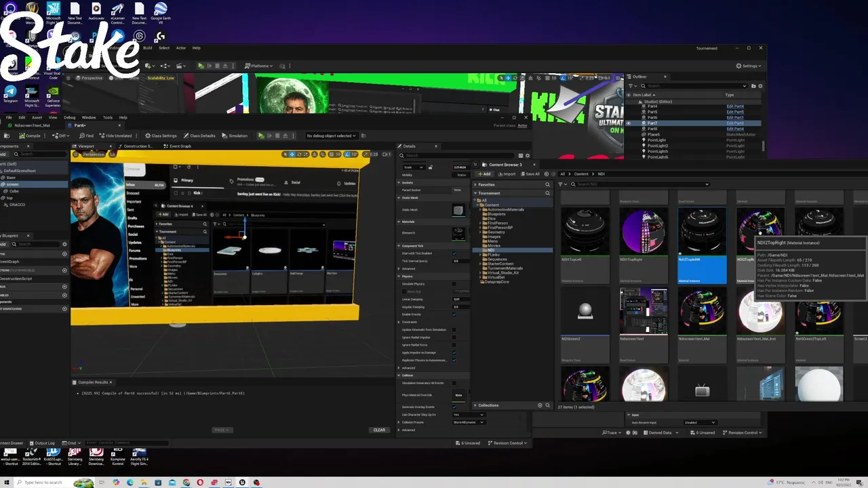The width and height of the screenshot is (868, 488).
Task: Click Hide Unrelated in blueprint toolbar
Action: (x=116, y=136)
